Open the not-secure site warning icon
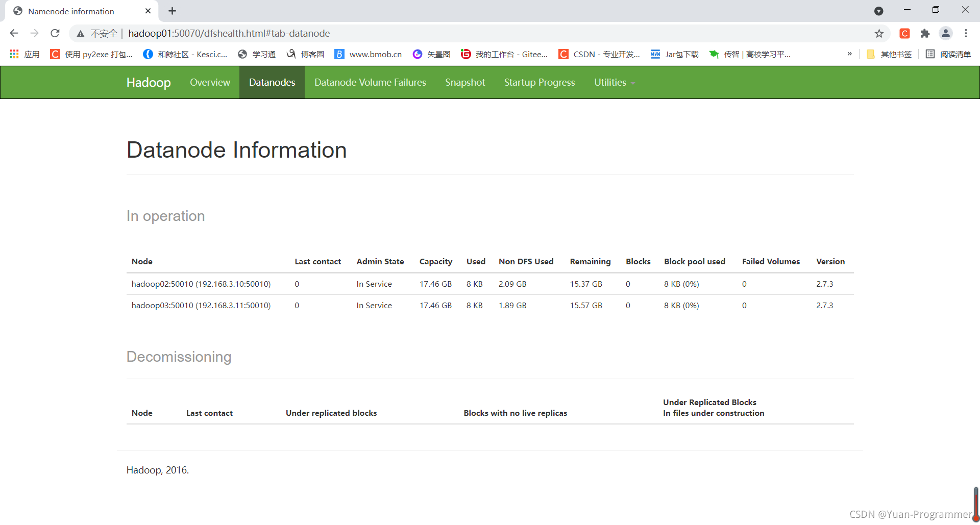 [x=81, y=33]
